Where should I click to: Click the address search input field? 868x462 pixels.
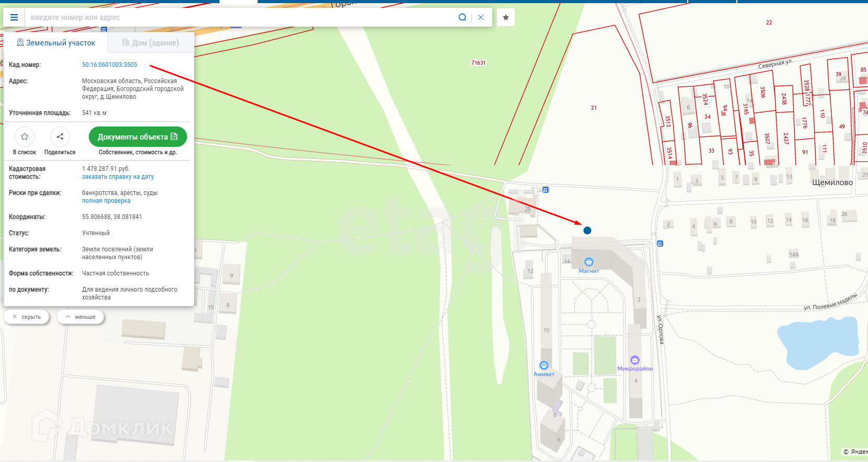240,17
